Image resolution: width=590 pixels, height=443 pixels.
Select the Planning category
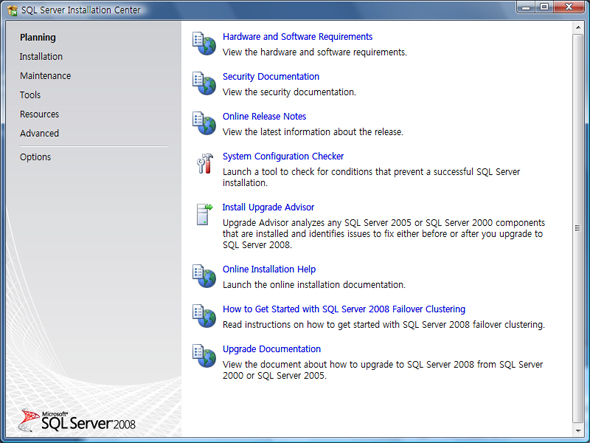pos(38,37)
